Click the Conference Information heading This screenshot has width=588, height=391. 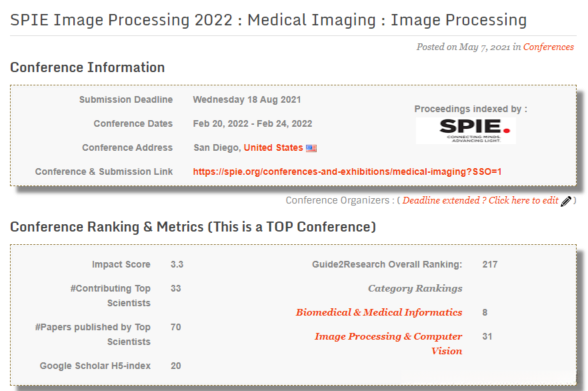click(x=87, y=67)
